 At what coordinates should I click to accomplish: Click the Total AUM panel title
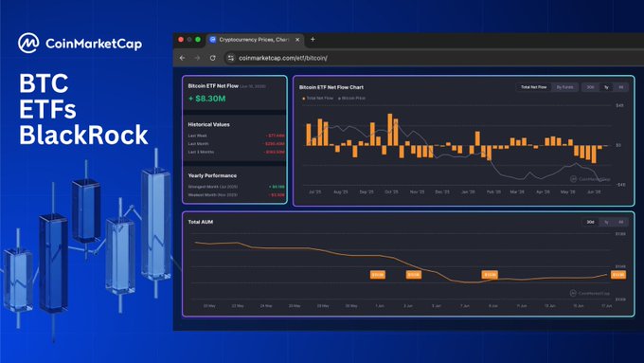[201, 222]
